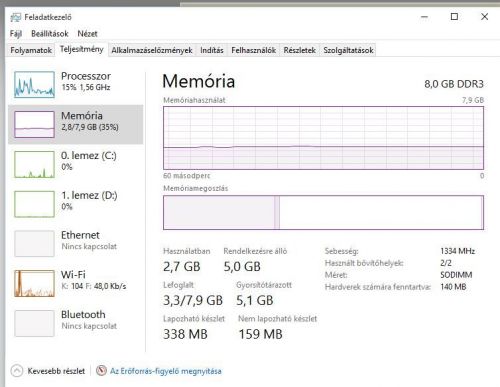
Task: Open the Beállítások menu
Action: point(50,34)
